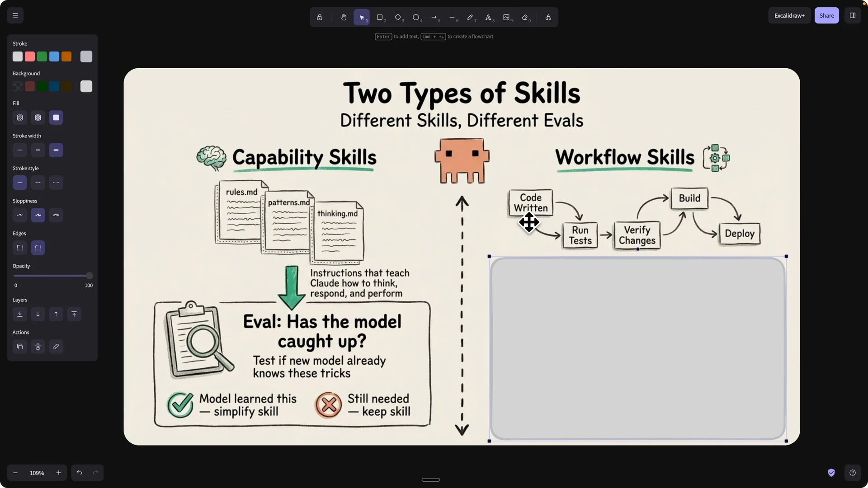Set sloppiness to architect
This screenshot has height=488, width=868.
(20, 215)
